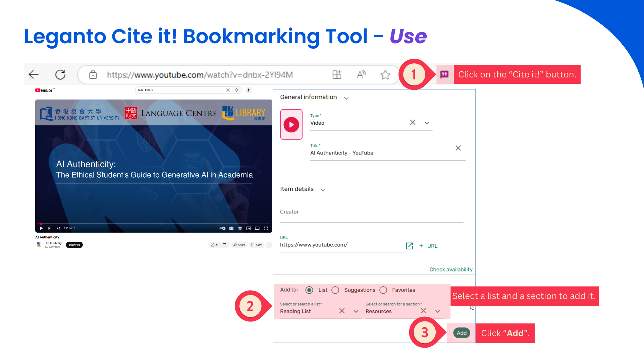Reload the page with the refresh icon

[x=60, y=74]
